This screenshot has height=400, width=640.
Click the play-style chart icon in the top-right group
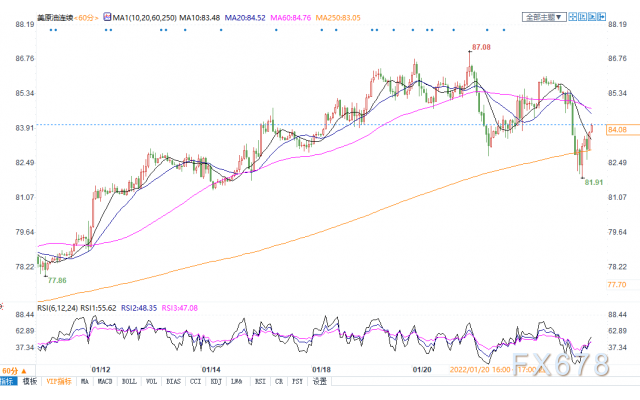pos(592,17)
